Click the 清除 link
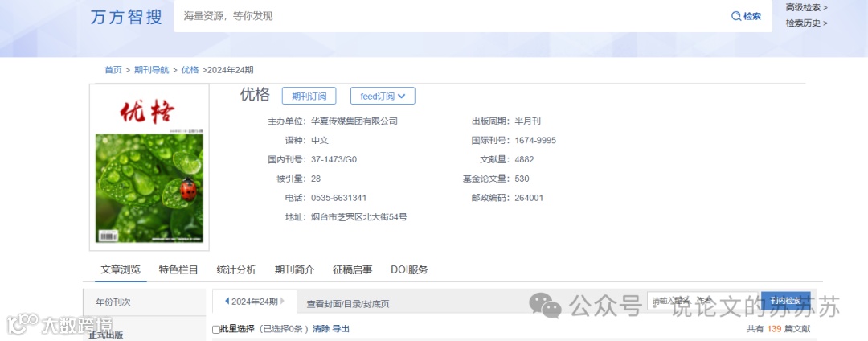The image size is (868, 341). point(321,329)
